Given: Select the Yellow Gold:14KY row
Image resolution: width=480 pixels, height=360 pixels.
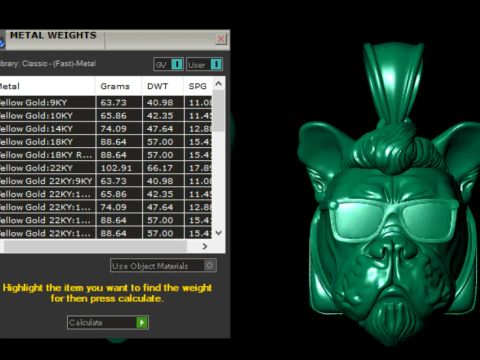Looking at the screenshot, I should [106, 129].
